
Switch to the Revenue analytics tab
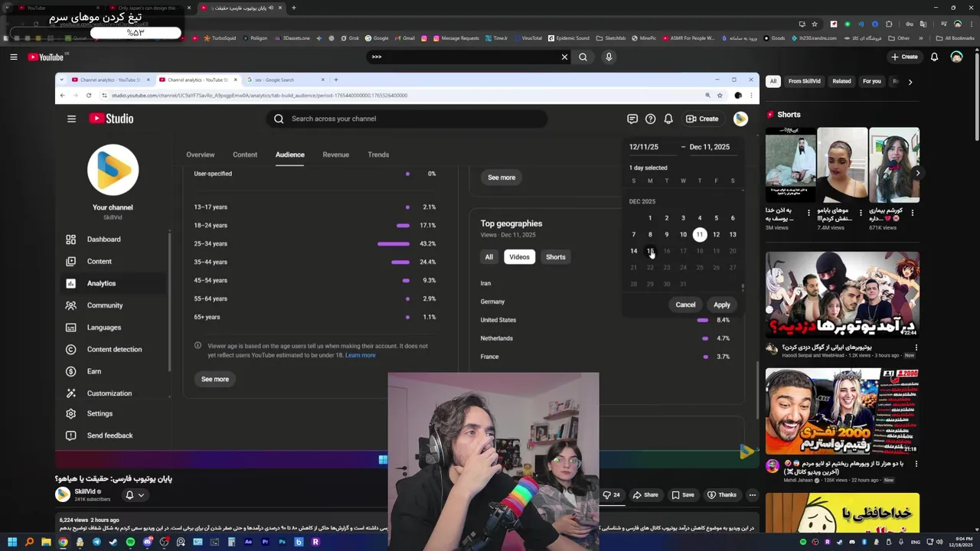click(x=335, y=155)
